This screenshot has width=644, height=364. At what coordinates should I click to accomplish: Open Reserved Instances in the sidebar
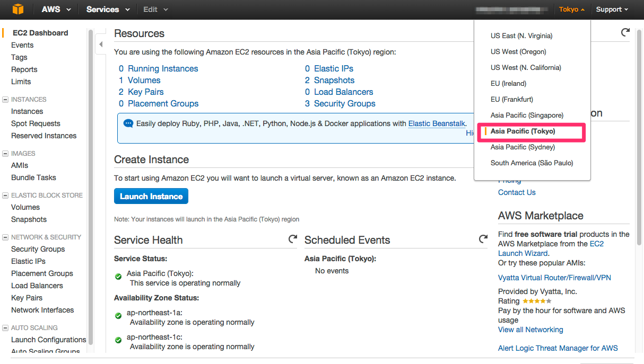[44, 136]
